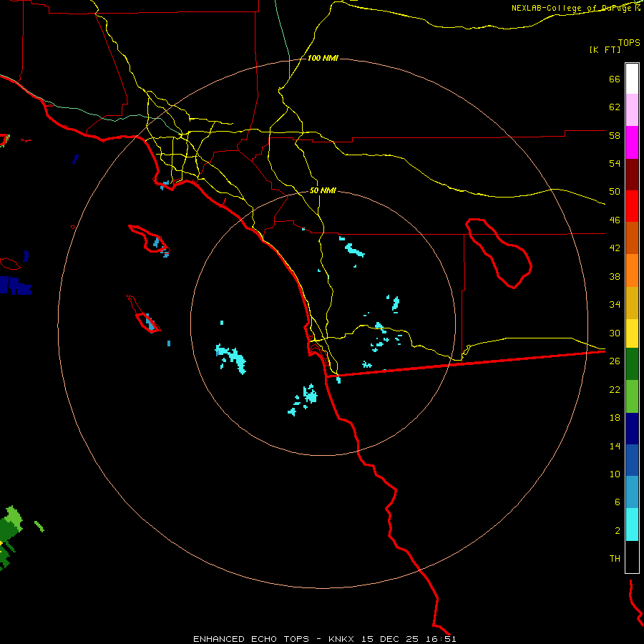This screenshot has height=644, width=644.
Task: Click the "54" legend value
Action: 615,163
